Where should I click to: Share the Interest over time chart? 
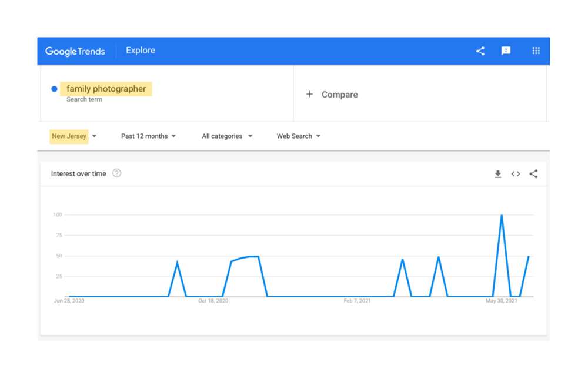pos(533,173)
